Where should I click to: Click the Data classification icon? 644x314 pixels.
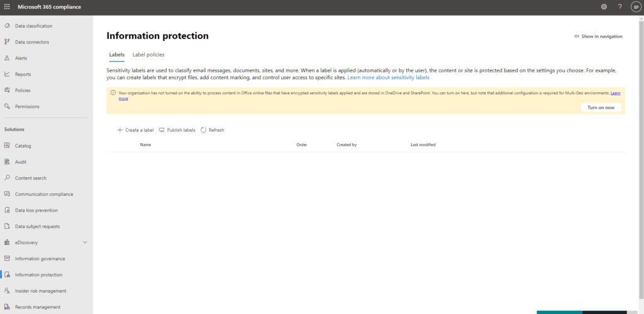coord(6,26)
